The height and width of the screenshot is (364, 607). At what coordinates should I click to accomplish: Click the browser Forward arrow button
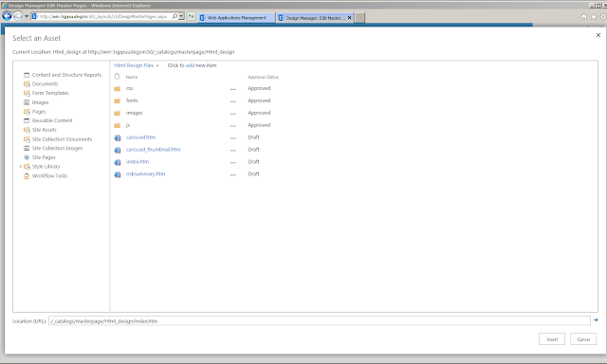(x=18, y=17)
